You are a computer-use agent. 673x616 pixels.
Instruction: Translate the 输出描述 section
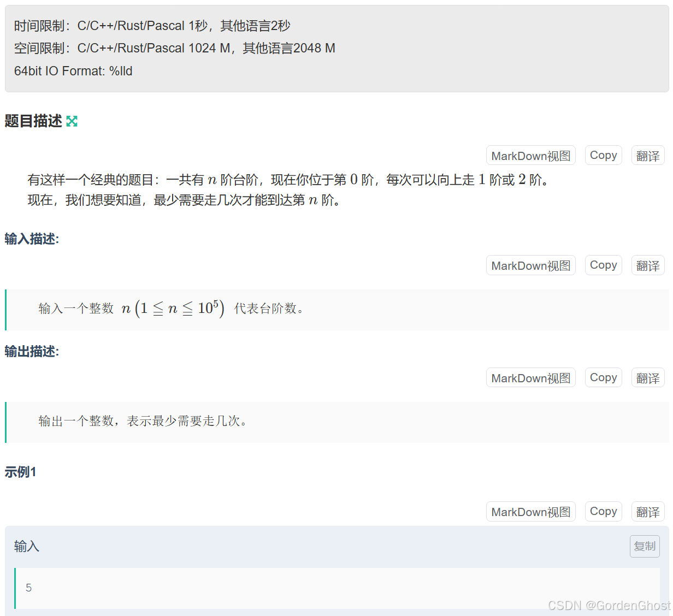647,377
